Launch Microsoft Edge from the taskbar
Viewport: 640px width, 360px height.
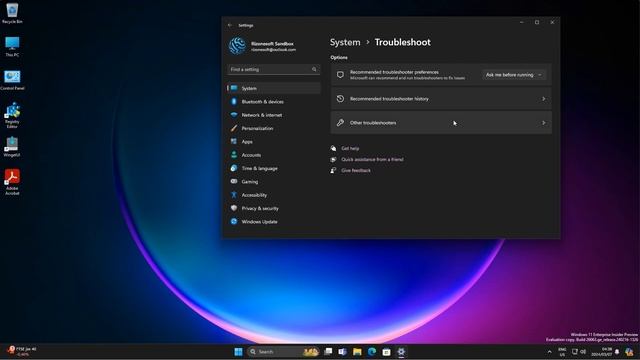tap(372, 352)
